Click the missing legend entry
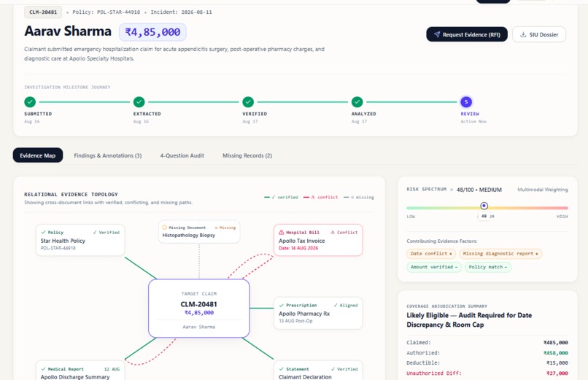Screen dimensions: 588x380 pos(359,197)
